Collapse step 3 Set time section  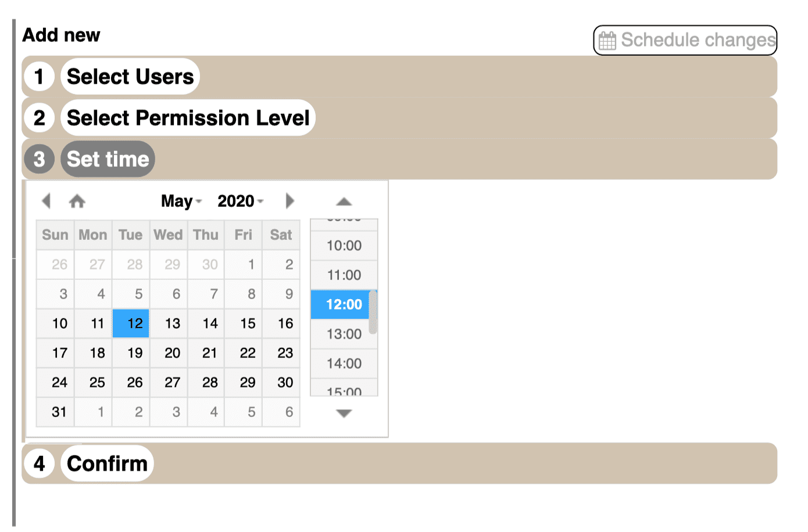click(x=108, y=159)
